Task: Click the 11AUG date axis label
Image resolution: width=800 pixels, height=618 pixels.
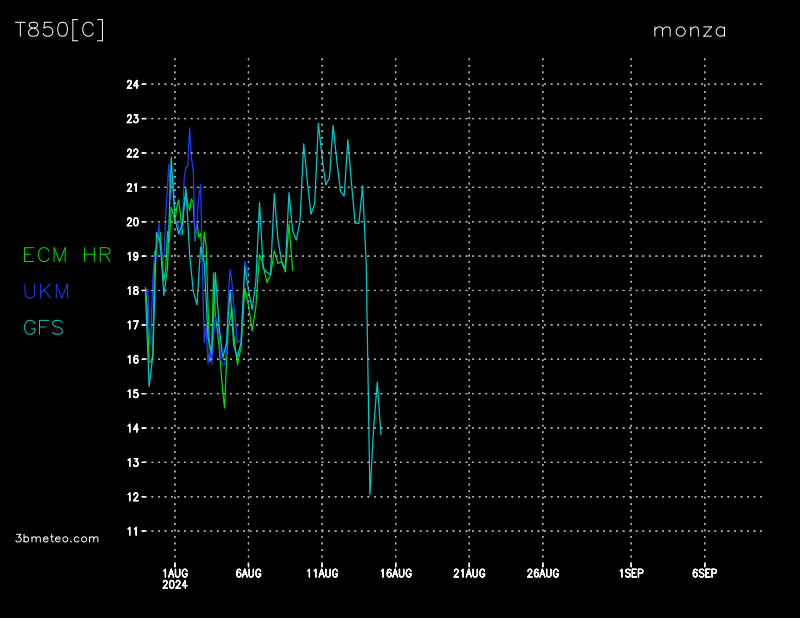Action: click(x=322, y=573)
